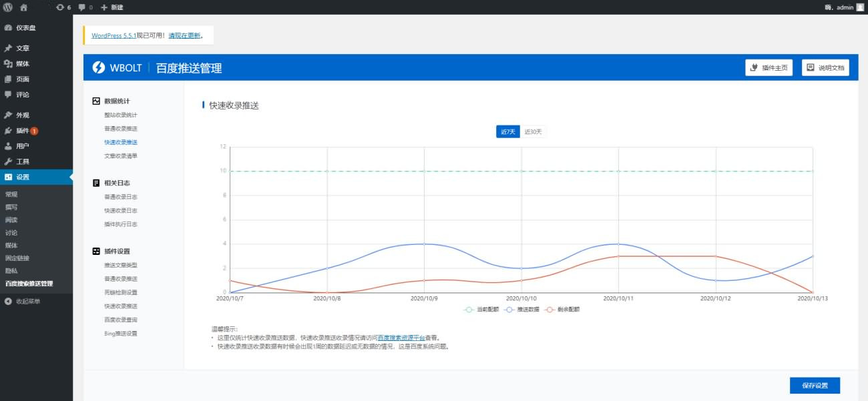Open 说明文档 documentation button
This screenshot has width=868, height=401.
pos(825,67)
